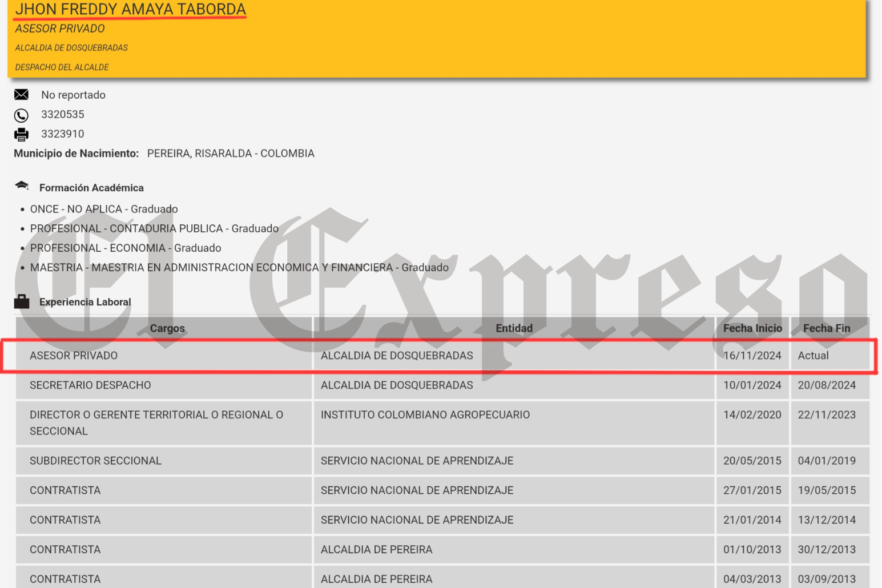This screenshot has height=588, width=882.
Task: Select the MAESTRIA EN ADMINISTRACION education entry
Action: click(239, 267)
